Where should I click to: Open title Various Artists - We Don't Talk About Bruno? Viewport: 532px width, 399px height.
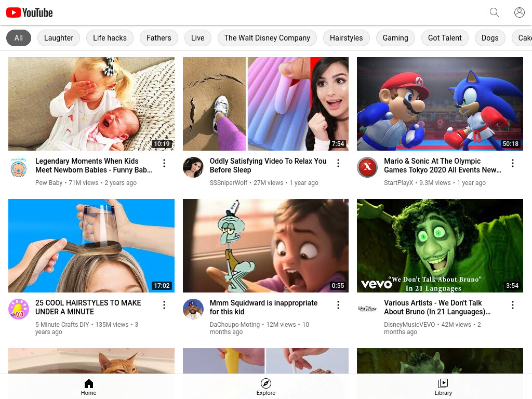tap(437, 307)
